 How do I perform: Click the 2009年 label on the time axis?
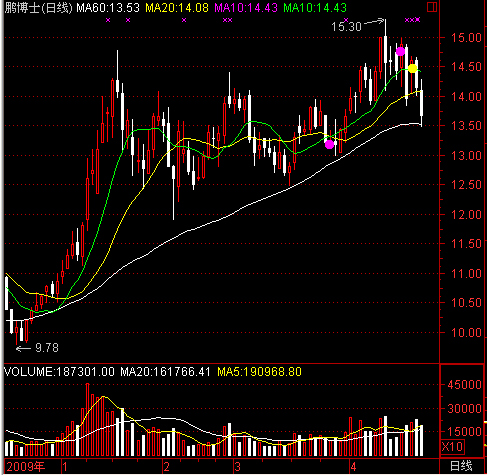coord(26,467)
